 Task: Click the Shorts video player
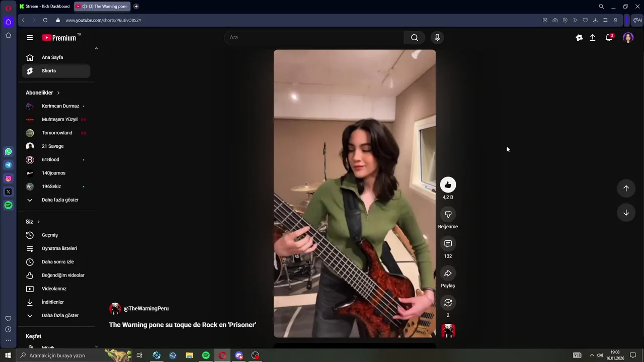[355, 194]
